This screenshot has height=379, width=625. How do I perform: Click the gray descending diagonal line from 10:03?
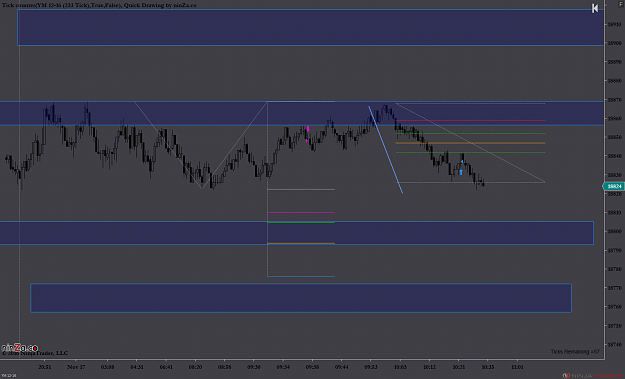(x=470, y=143)
